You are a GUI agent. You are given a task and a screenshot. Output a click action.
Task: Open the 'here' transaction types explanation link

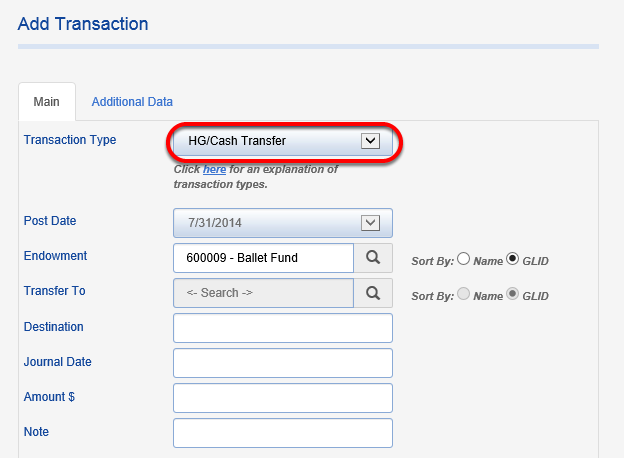214,170
